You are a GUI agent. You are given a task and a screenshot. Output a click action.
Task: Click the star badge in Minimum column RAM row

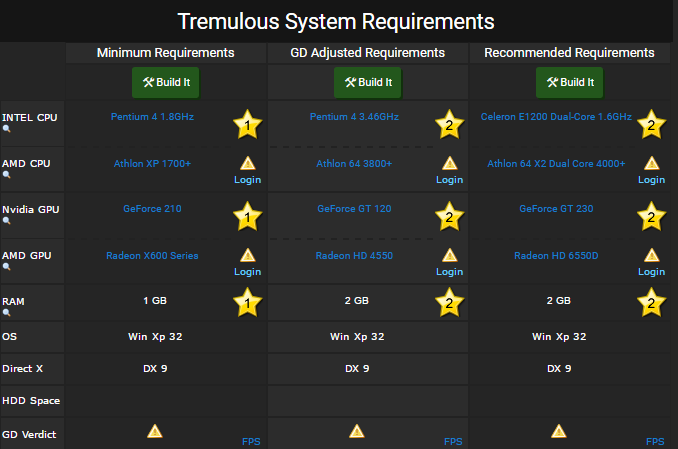(247, 302)
